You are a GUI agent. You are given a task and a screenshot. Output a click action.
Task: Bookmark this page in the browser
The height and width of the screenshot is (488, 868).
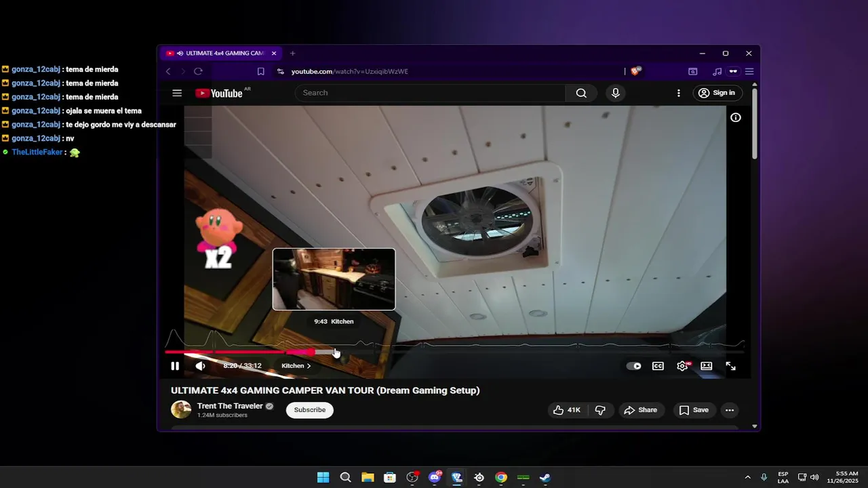coord(260,72)
